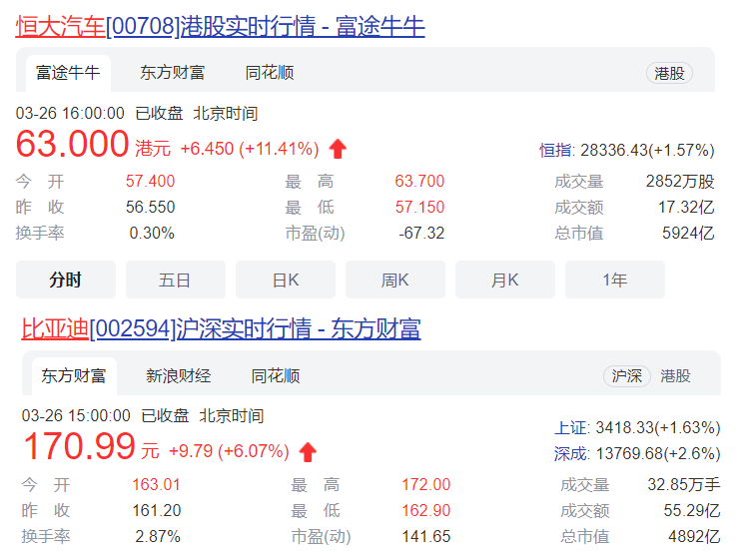Select the 分时 chart button

65,280
